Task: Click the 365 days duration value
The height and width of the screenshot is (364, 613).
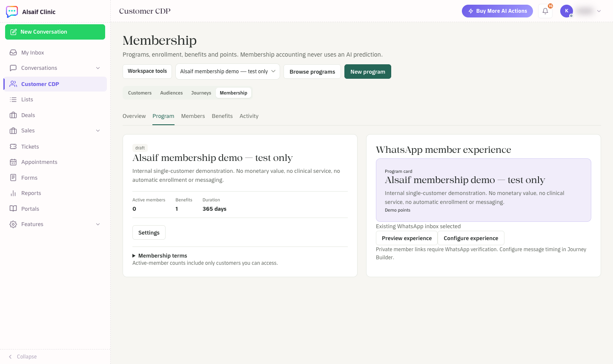Action: pyautogui.click(x=215, y=209)
